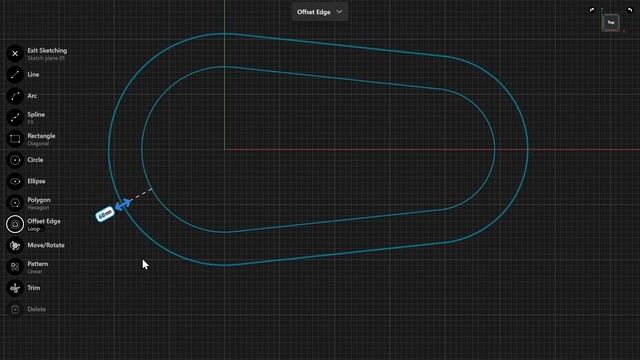Open the Move/Rotate tool
This screenshot has width=640, height=360.
point(15,245)
